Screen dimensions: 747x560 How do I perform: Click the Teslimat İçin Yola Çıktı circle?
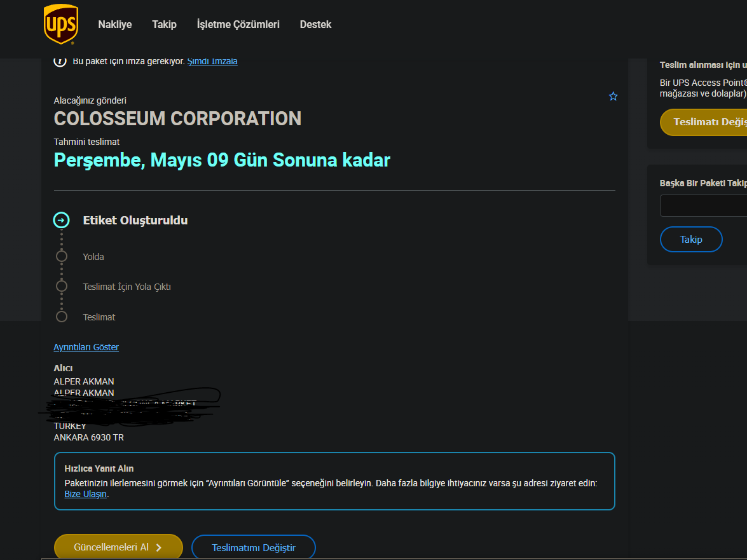(x=62, y=286)
